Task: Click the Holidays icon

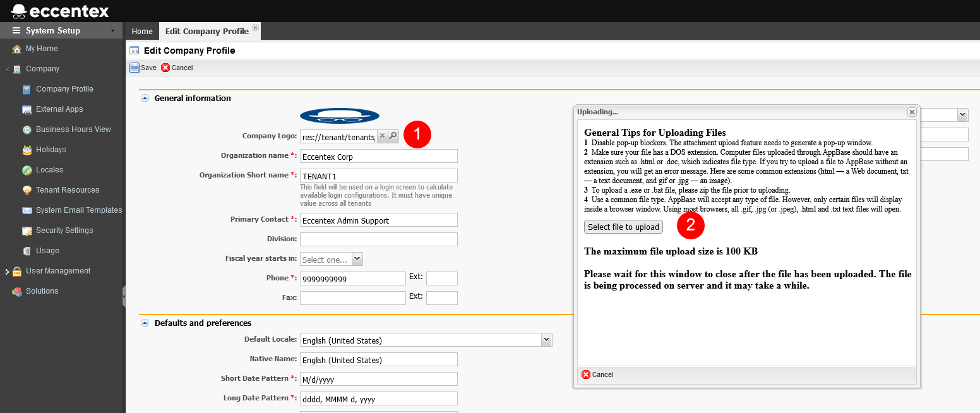Action: (27, 150)
